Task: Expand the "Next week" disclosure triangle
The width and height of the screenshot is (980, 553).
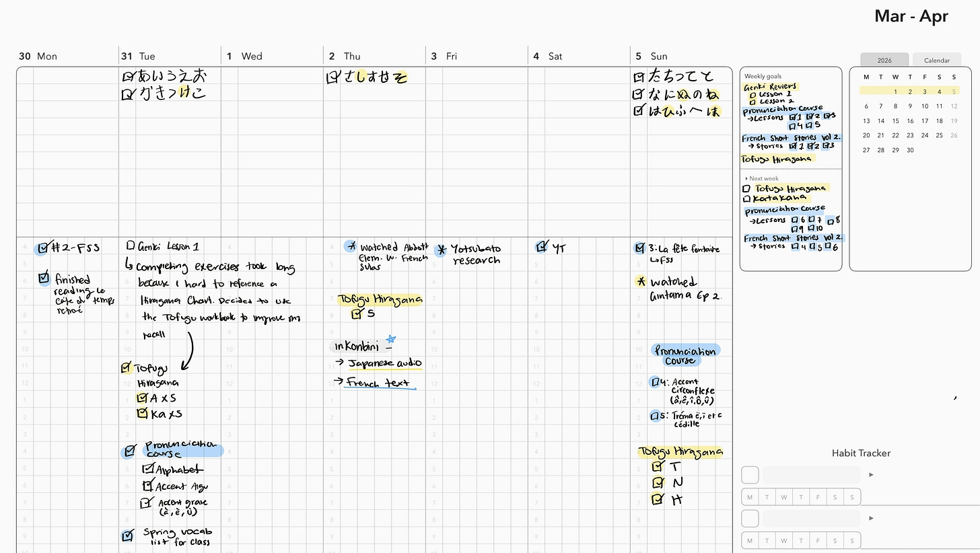Action: (x=746, y=178)
